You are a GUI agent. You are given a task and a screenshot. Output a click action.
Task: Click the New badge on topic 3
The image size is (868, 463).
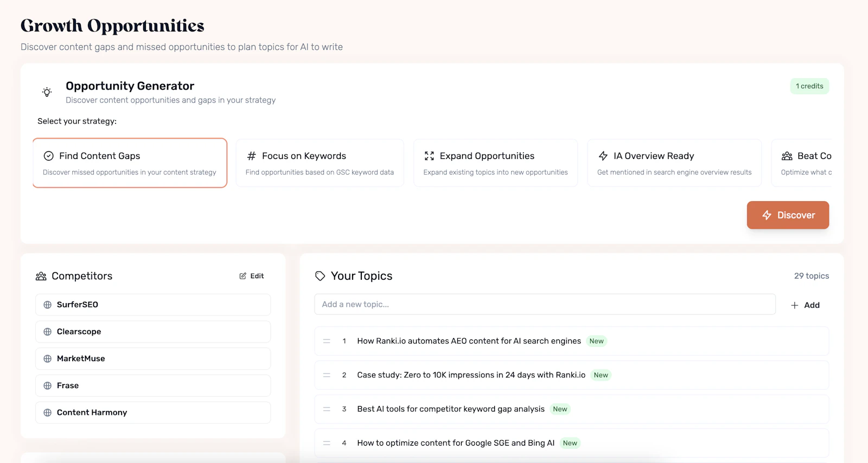click(560, 409)
